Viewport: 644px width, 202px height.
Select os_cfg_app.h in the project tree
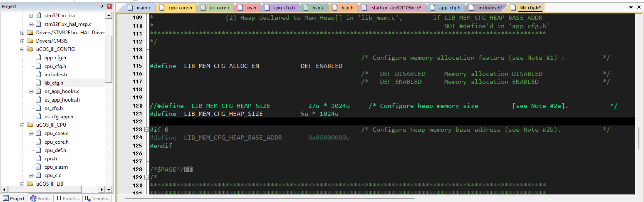coord(59,117)
